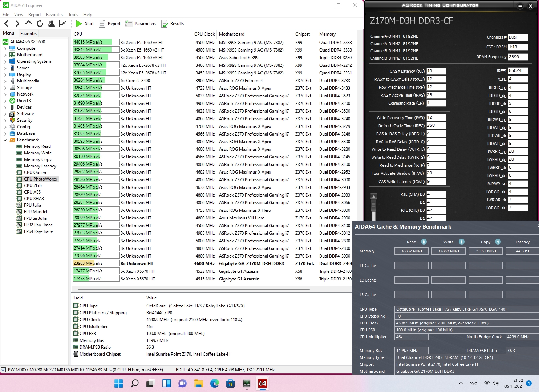Open the volume control in the system tray
This screenshot has height=392, width=539.
[496, 383]
